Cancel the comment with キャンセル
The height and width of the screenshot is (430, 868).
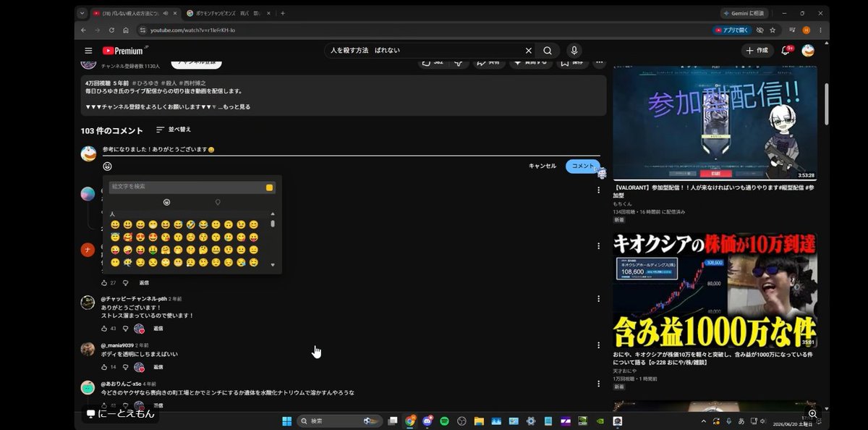click(542, 166)
